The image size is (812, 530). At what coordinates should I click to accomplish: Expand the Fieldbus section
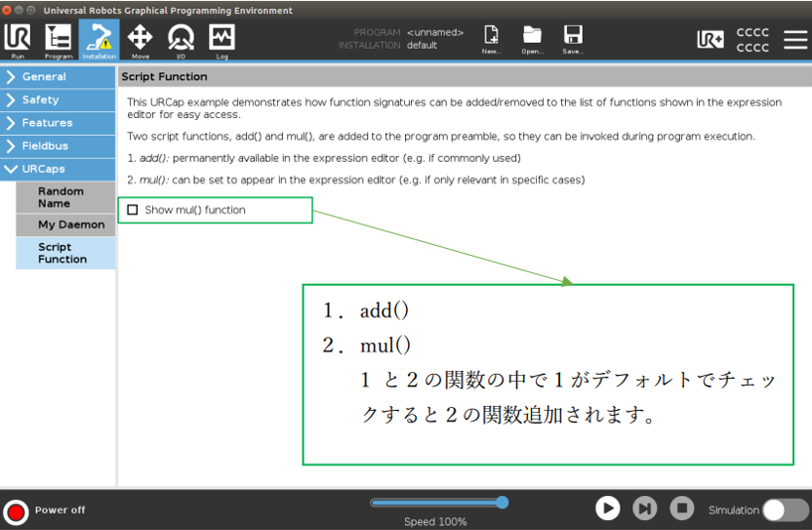coord(58,146)
